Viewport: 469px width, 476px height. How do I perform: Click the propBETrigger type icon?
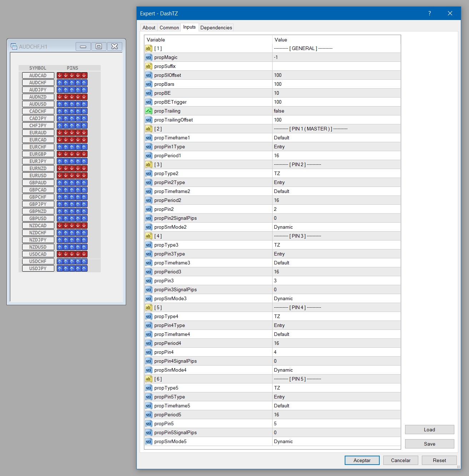pos(149,102)
